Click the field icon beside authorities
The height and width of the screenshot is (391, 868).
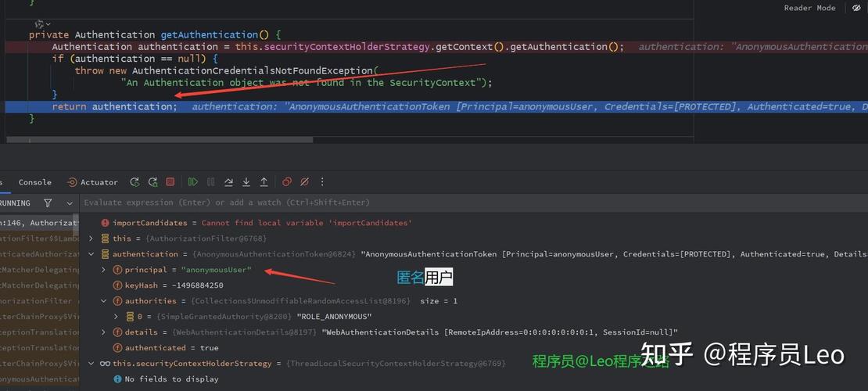click(x=117, y=301)
